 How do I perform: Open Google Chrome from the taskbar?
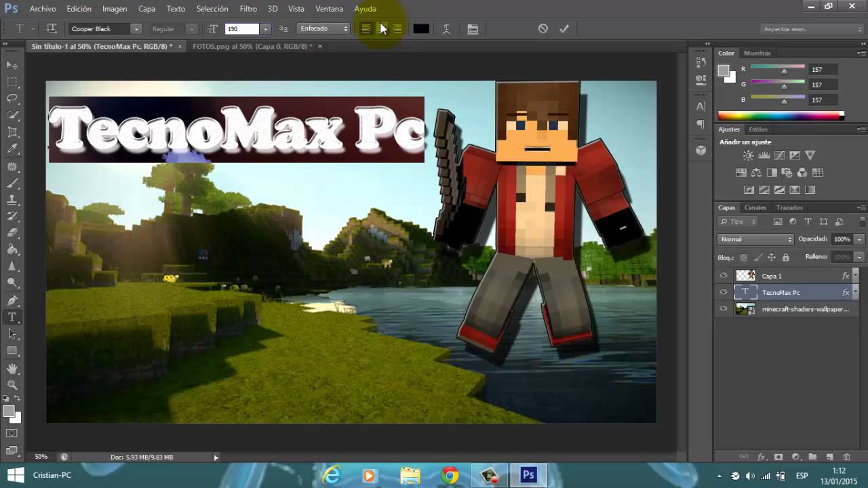449,475
